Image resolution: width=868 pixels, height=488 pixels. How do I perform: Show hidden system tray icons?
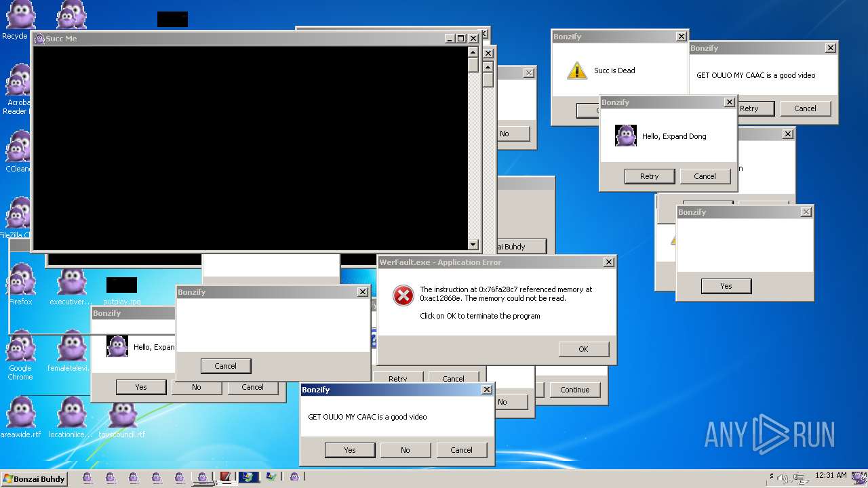point(771,477)
